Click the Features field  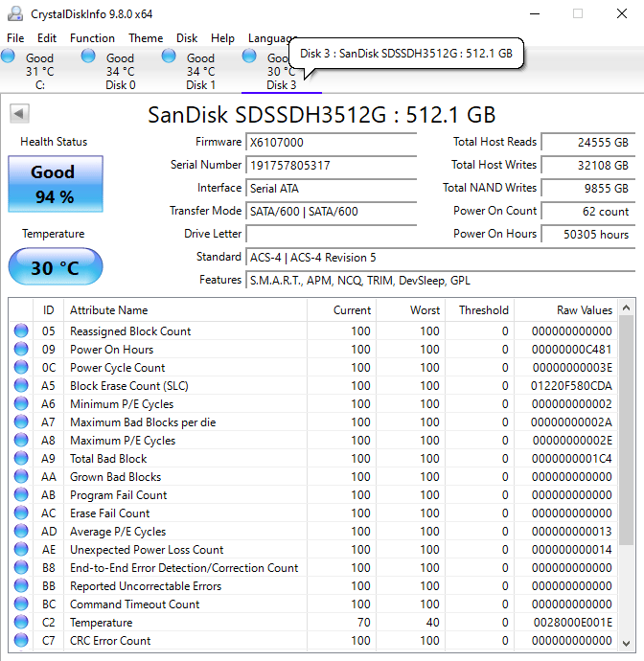tap(441, 280)
